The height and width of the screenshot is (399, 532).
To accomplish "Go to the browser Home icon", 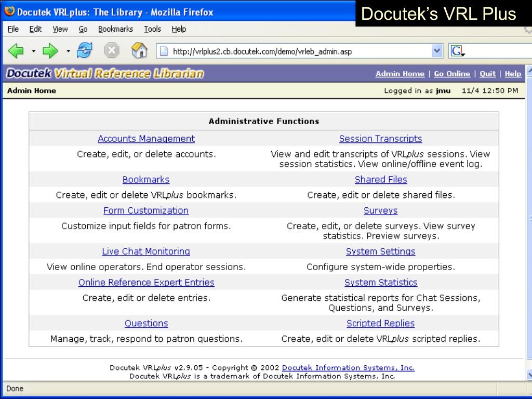I will 139,50.
